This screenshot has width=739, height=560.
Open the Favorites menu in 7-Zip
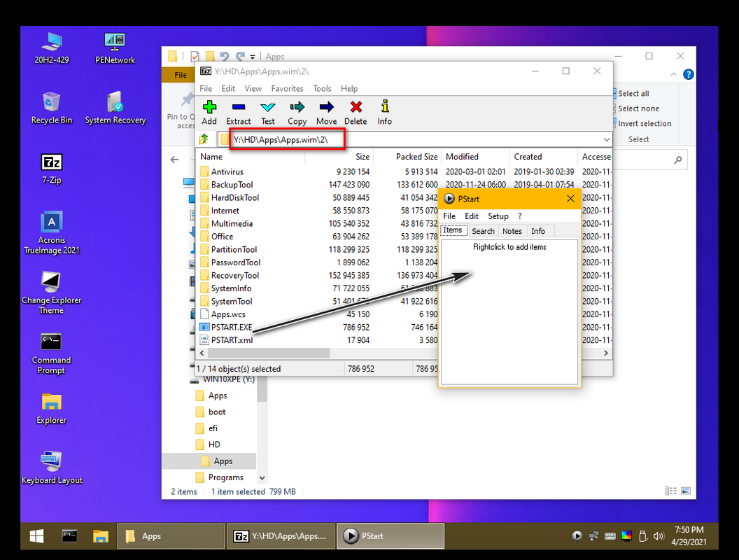(287, 89)
